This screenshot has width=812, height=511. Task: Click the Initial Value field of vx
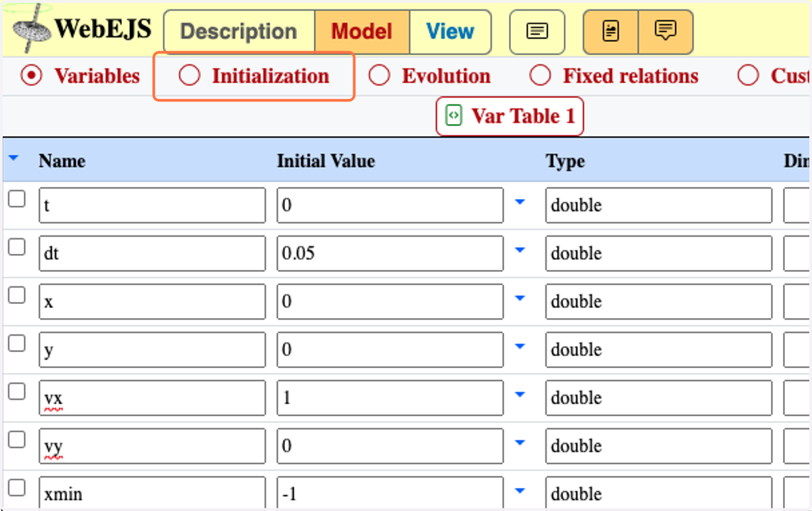click(x=390, y=397)
